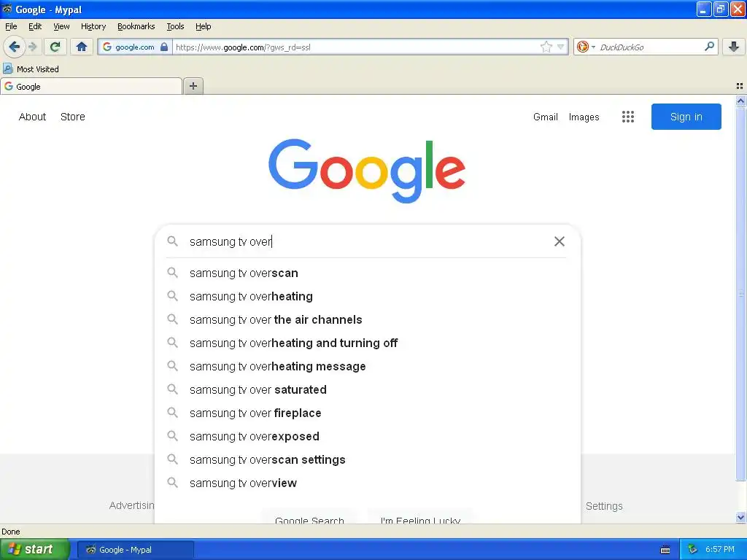Choose suggestion 'samsung tv overheating'
The image size is (747, 560).
367,296
